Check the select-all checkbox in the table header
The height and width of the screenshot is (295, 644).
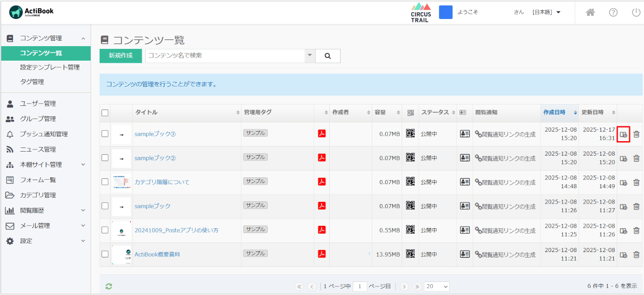coord(105,113)
